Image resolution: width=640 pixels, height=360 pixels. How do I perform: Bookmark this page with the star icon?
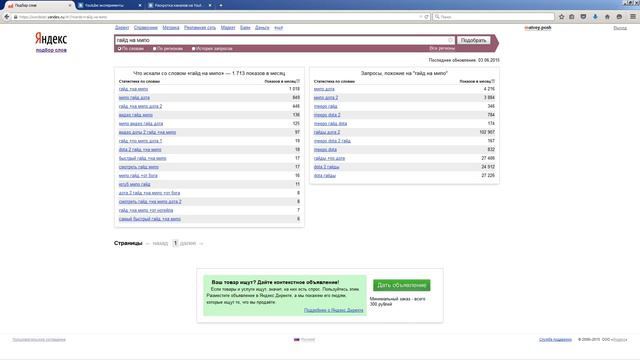(562, 17)
